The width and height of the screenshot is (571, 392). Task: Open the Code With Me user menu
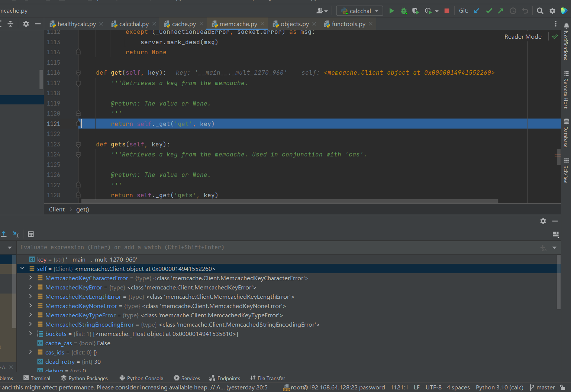pos(322,11)
